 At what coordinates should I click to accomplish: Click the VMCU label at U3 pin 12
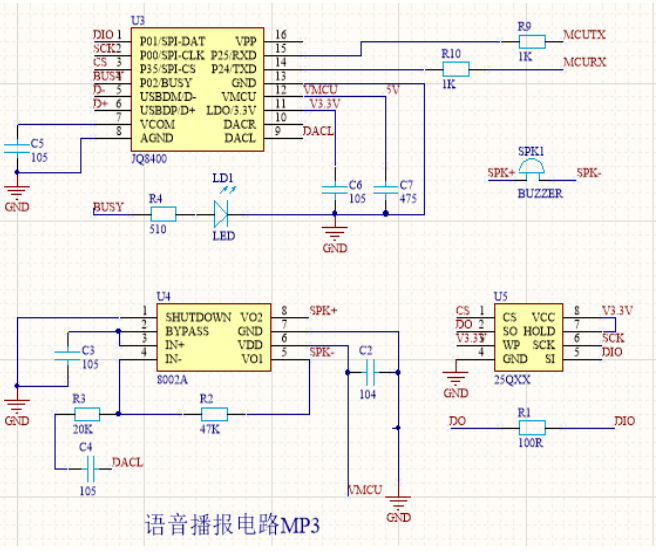point(320,90)
